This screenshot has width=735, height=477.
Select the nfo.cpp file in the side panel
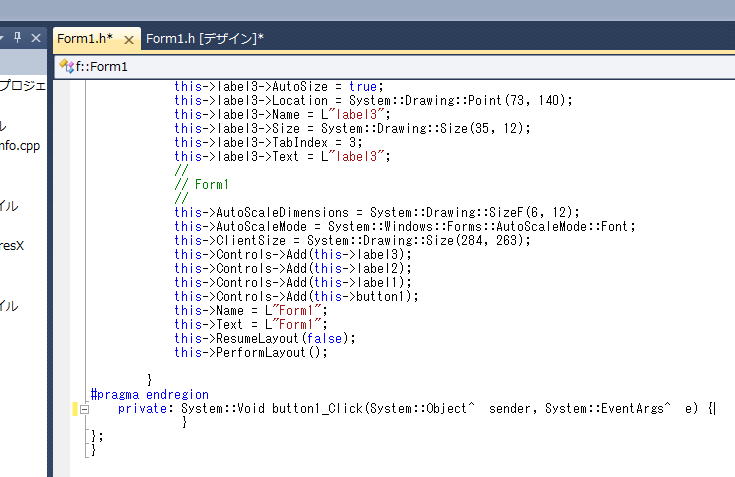[x=20, y=145]
